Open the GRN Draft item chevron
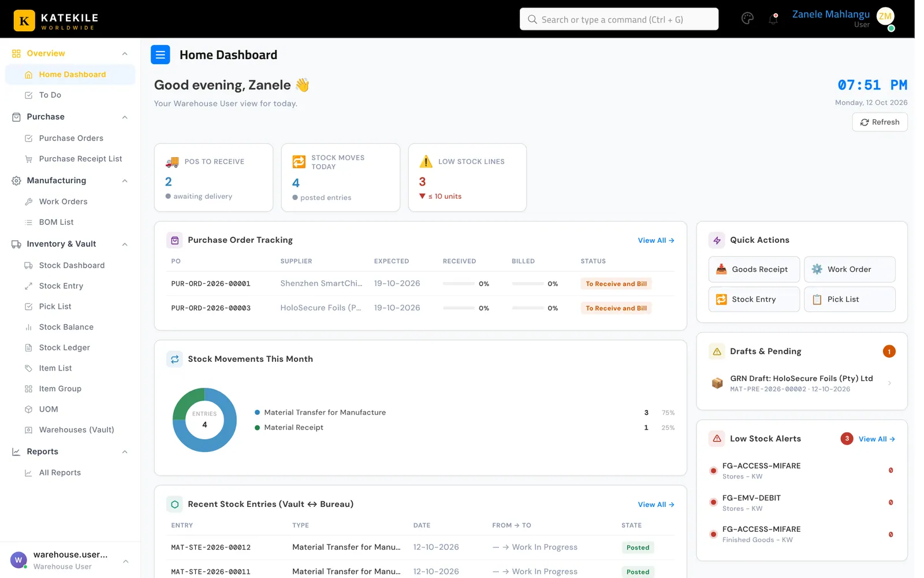This screenshot has height=578, width=924. (889, 383)
